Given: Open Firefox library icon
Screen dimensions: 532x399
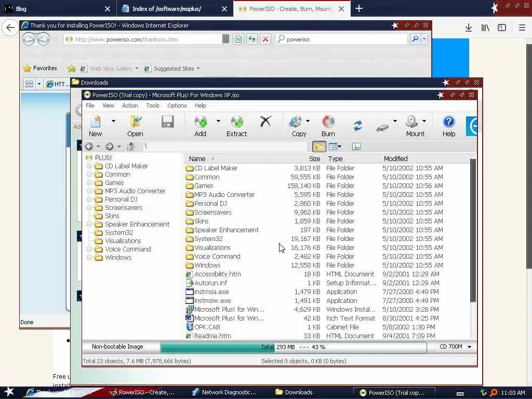Looking at the screenshot, I should pos(485,28).
